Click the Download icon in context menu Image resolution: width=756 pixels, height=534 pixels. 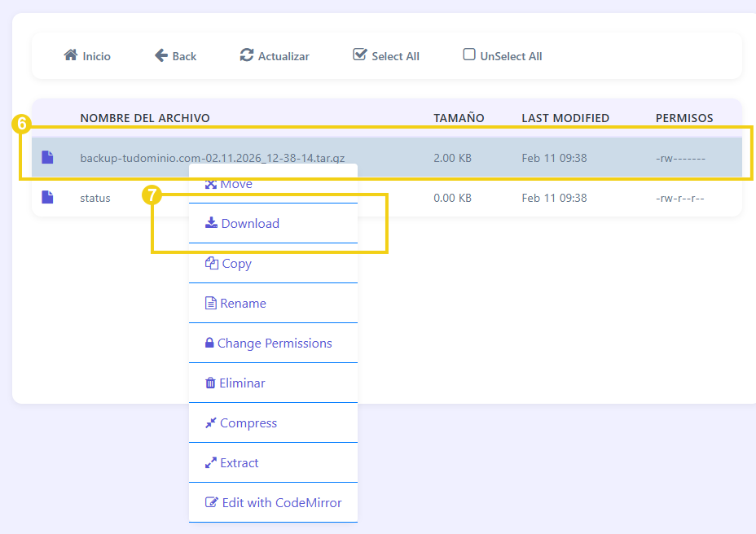coord(211,223)
